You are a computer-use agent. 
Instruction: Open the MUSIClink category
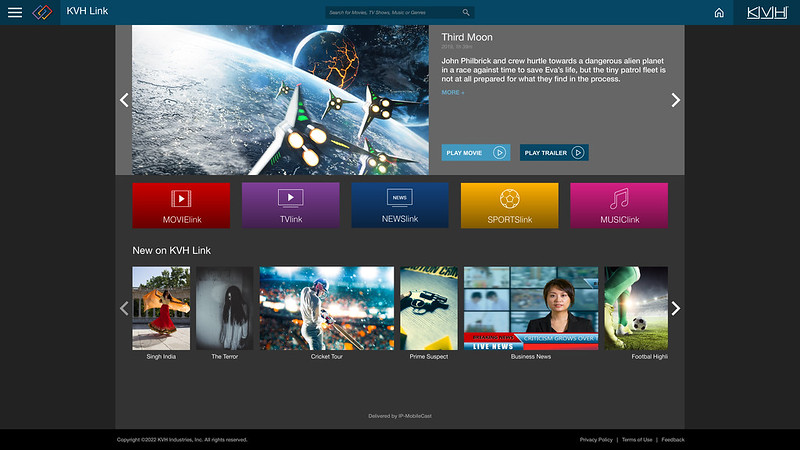point(618,205)
